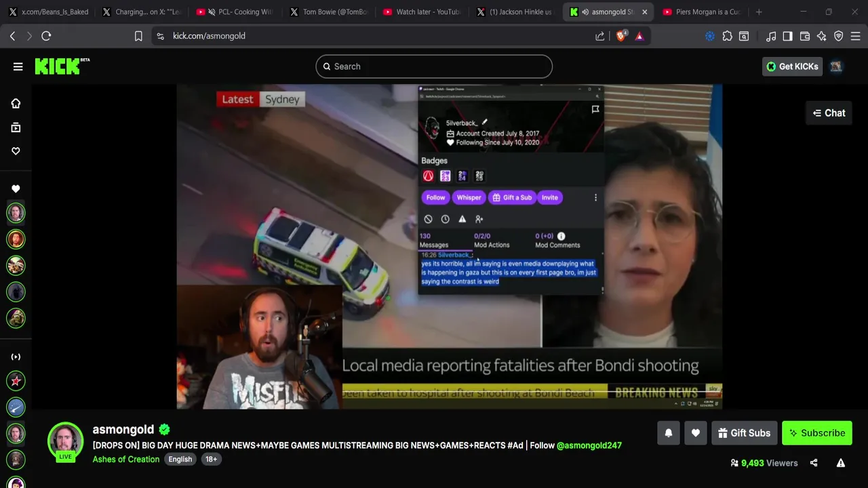Open the red star avatar channel in sidebar

point(16,381)
